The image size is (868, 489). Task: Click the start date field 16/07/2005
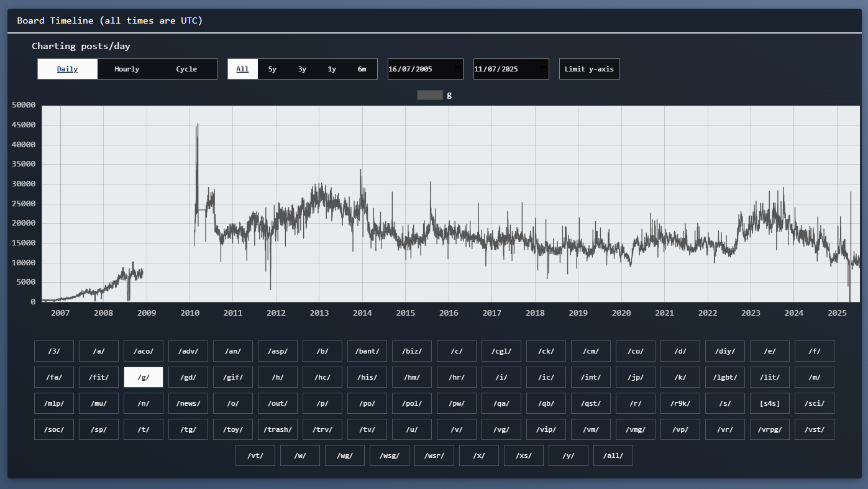(x=426, y=69)
